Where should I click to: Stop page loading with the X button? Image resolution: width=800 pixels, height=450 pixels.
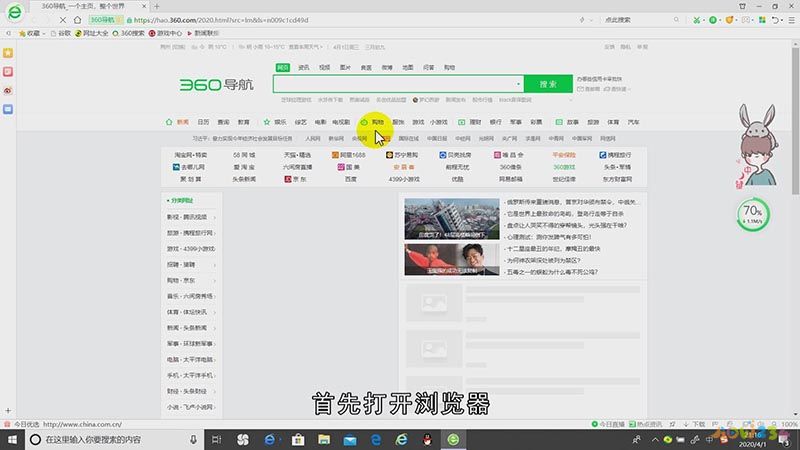click(x=63, y=20)
